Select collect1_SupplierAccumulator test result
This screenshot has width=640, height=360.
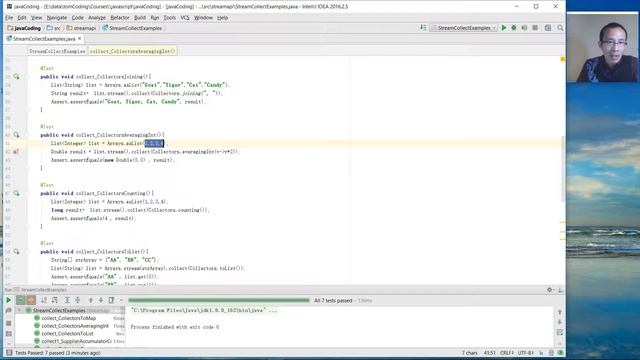[76, 341]
